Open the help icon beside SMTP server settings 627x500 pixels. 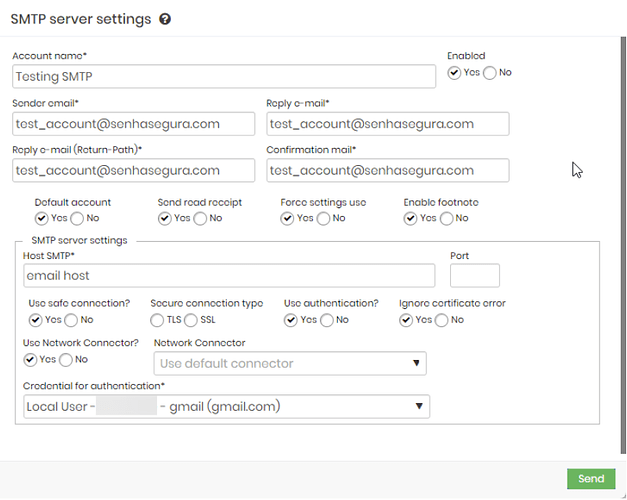click(x=165, y=19)
